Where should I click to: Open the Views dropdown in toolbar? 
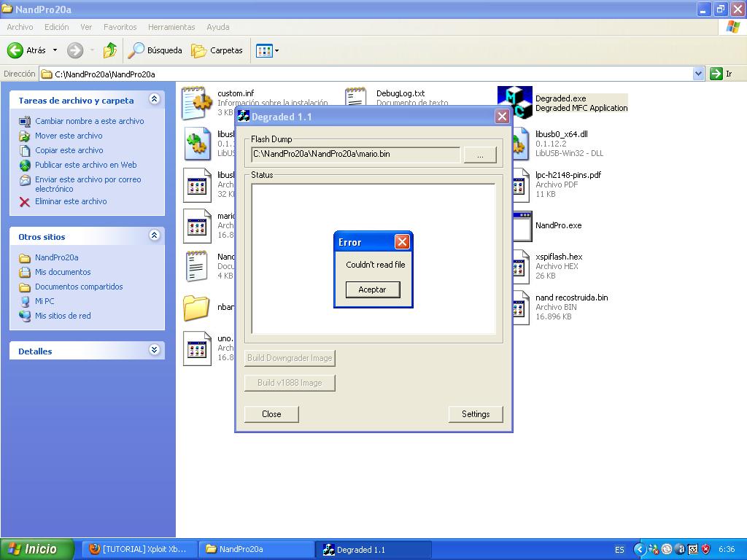(268, 50)
